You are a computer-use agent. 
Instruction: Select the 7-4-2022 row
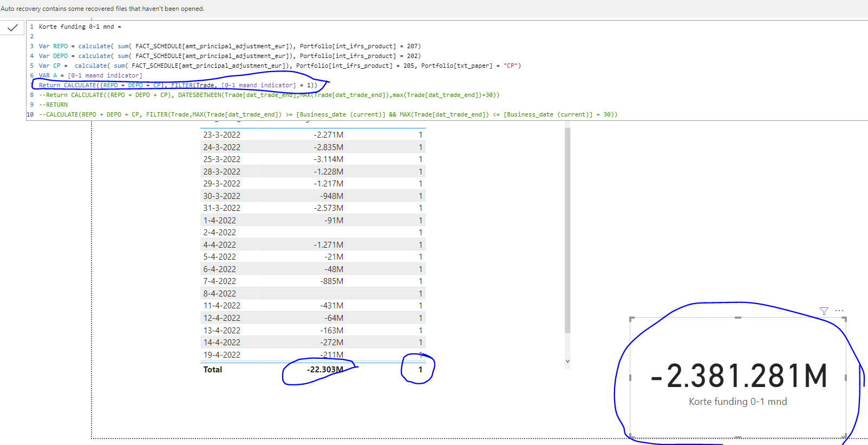coord(313,281)
